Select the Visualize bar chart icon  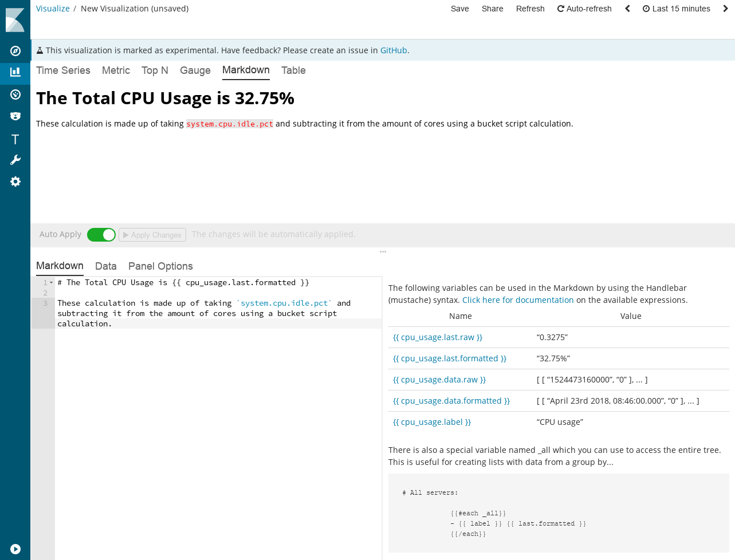tap(14, 73)
